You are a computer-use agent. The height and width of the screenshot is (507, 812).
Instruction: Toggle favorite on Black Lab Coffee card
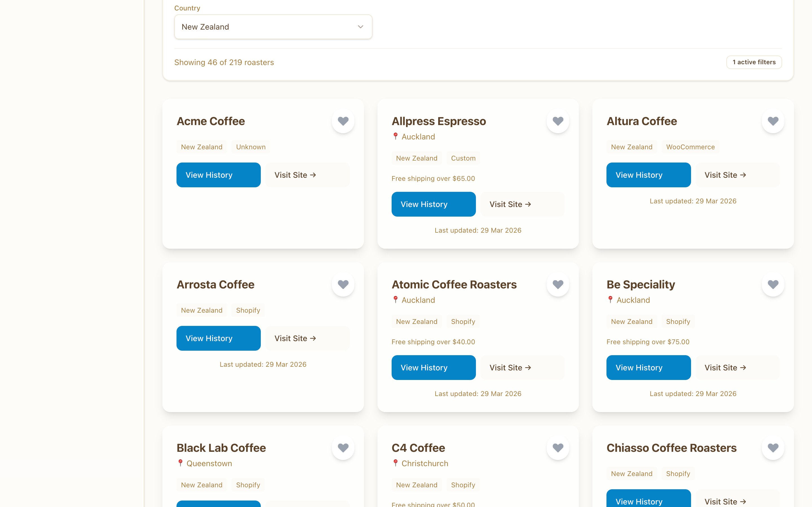(343, 448)
